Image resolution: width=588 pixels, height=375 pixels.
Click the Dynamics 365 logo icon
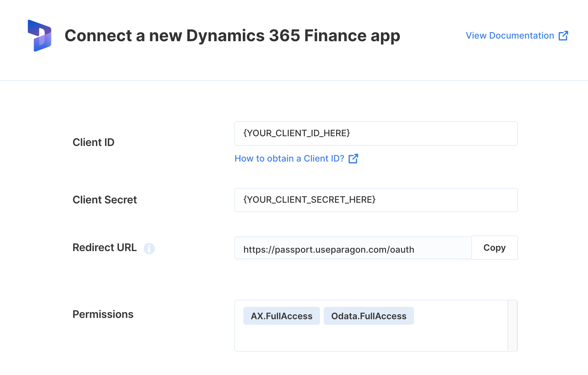coord(40,36)
